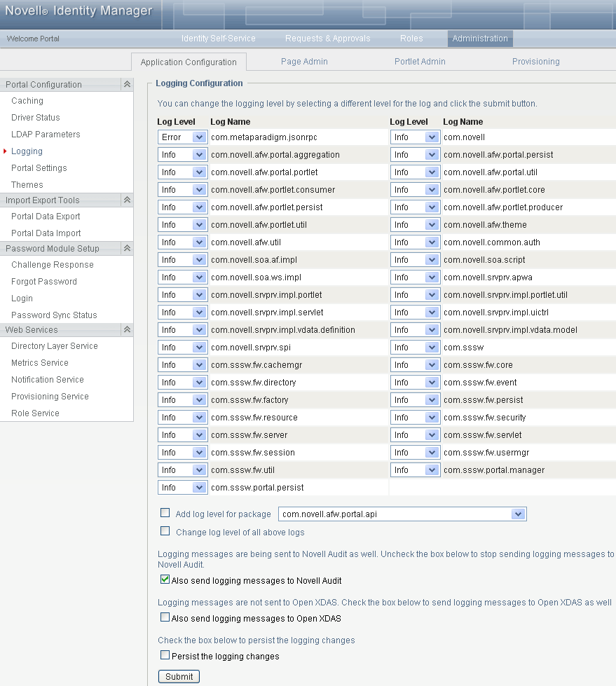
Task: Collapse the Import Export Tools section chevron
Action: [x=127, y=200]
